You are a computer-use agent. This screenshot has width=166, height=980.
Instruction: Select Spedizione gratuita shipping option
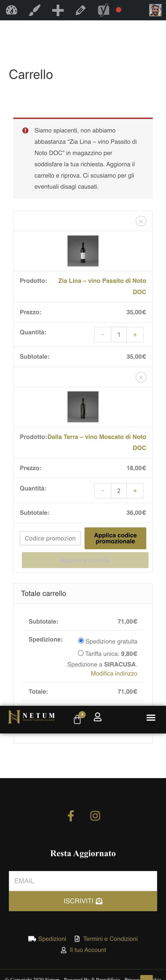(x=81, y=641)
